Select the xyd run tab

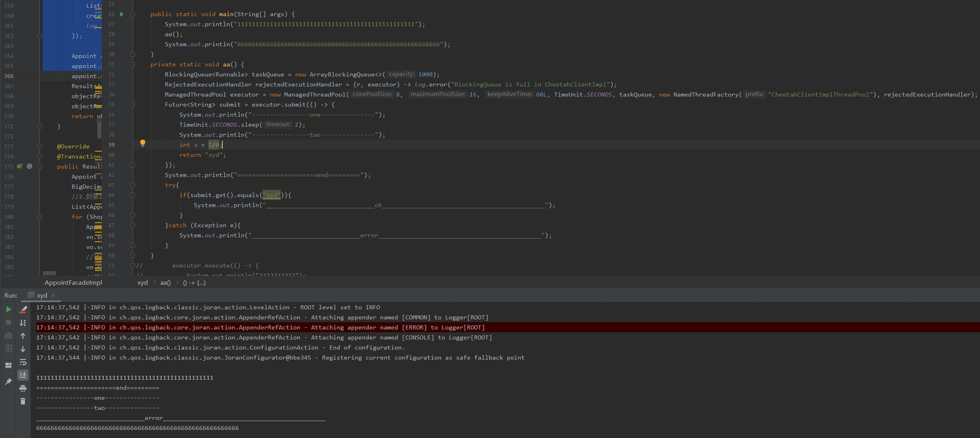[42, 295]
